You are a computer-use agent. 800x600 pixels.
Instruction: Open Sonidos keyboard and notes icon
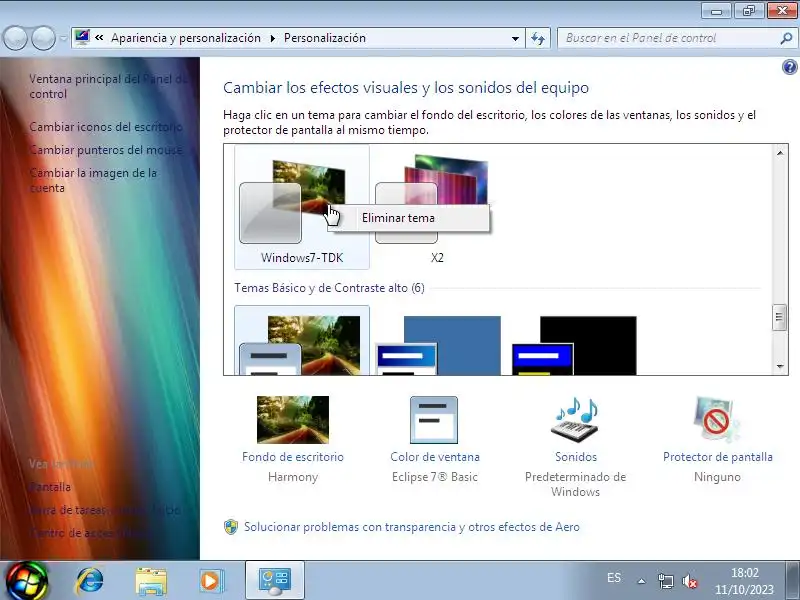coord(576,419)
